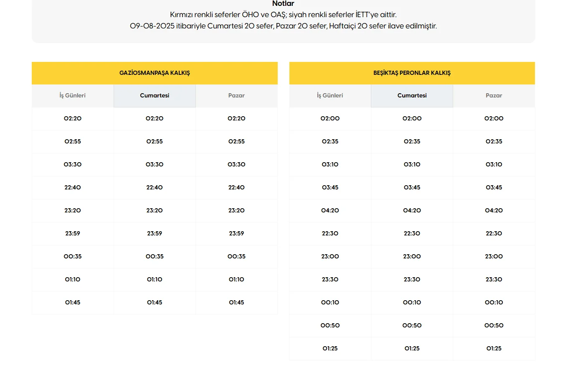The width and height of the screenshot is (588, 373).
Task: Click 04:20 in Beşiktaş İş Günleri column
Action: pyautogui.click(x=330, y=211)
